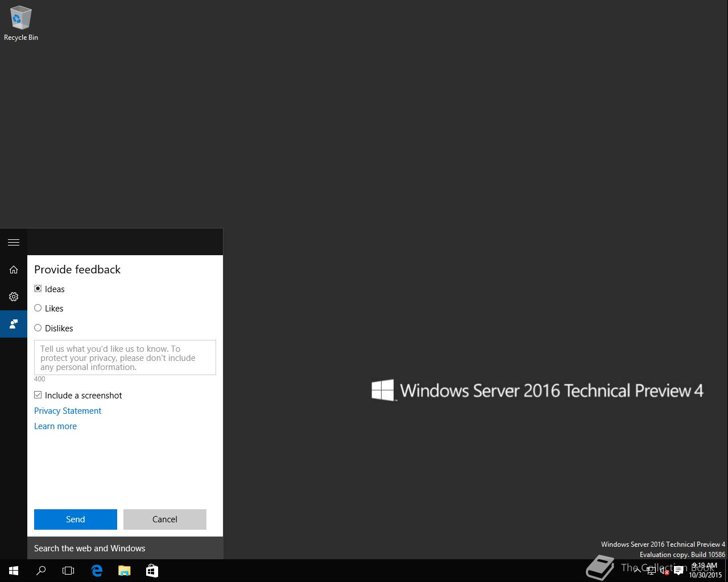Select the Dislikes radio button

point(38,328)
